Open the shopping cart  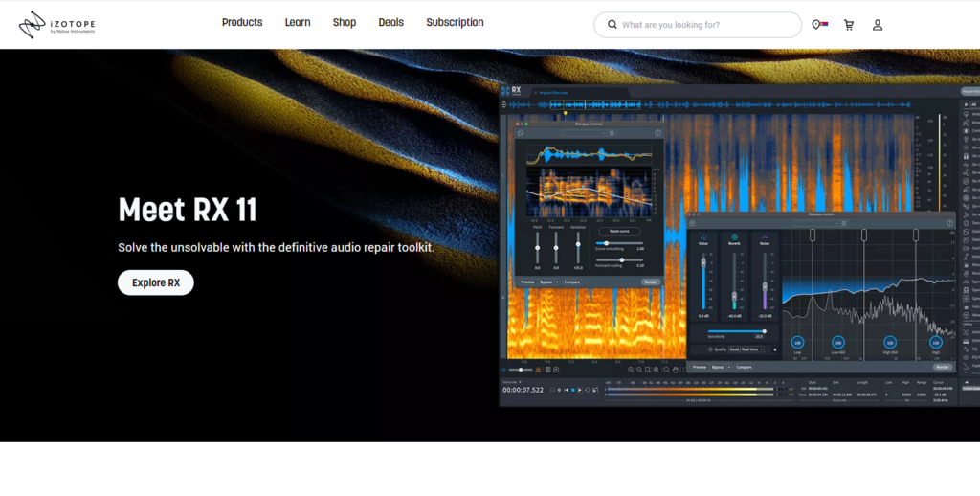point(849,25)
